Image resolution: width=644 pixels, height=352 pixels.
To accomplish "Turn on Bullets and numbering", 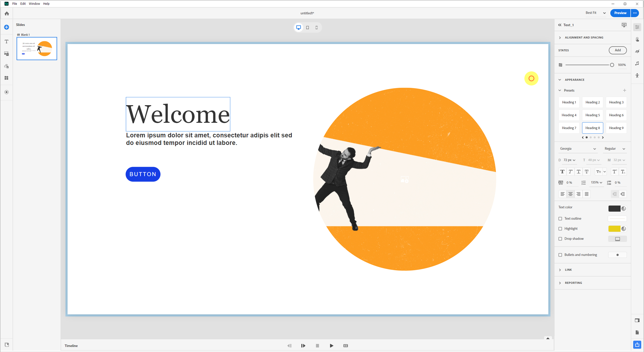I will click(x=560, y=255).
